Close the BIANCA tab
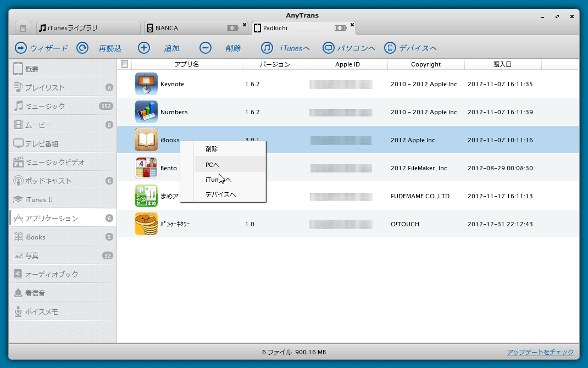The image size is (588, 368). pyautogui.click(x=245, y=25)
